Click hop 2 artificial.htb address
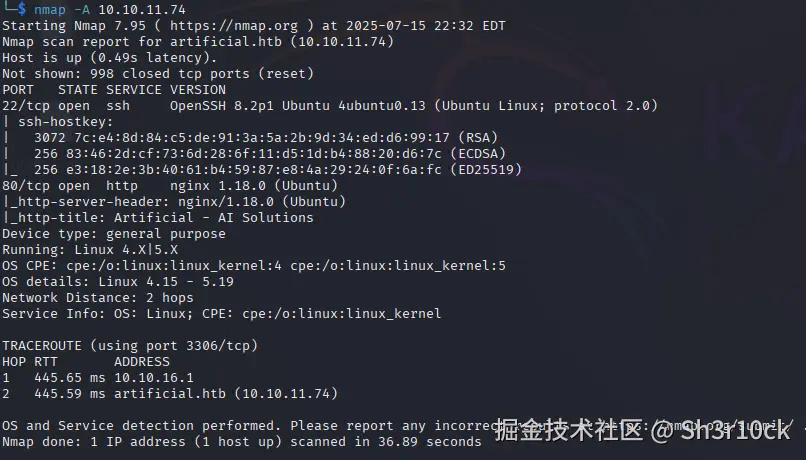The width and height of the screenshot is (806, 460). [225, 393]
